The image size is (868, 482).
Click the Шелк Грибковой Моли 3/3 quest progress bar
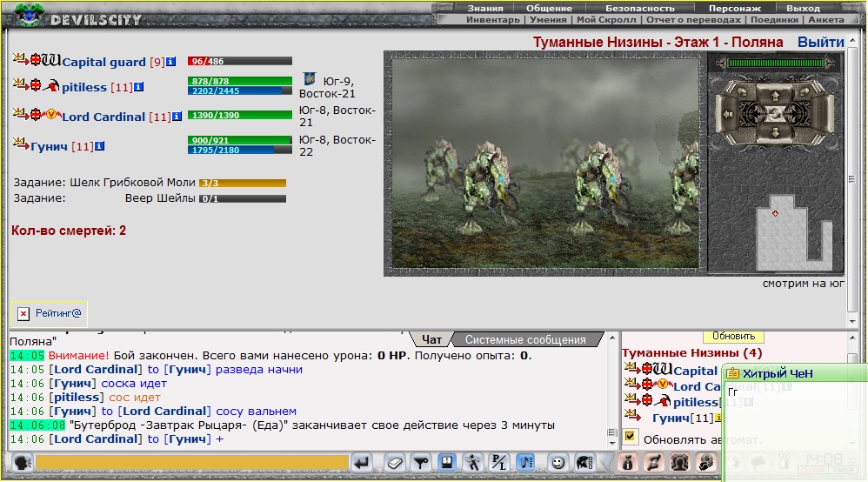click(243, 183)
